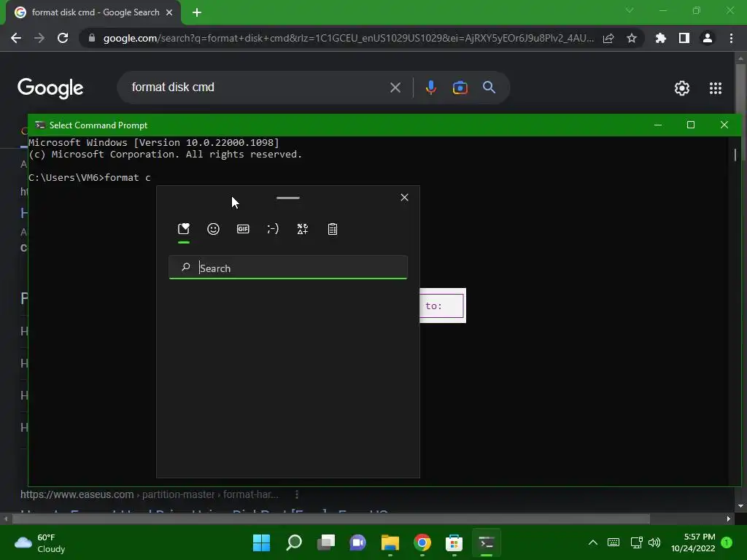The image size is (747, 560).
Task: Open File Explorer from the taskbar
Action: click(390, 542)
